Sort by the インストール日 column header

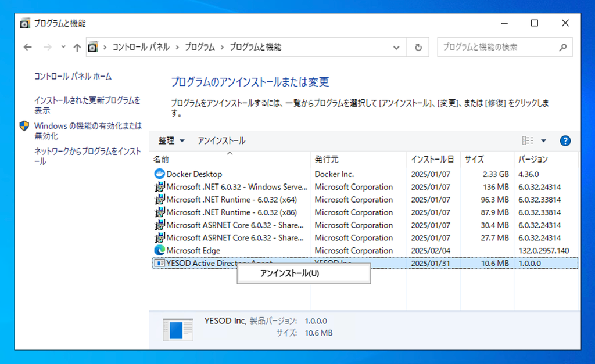point(433,159)
